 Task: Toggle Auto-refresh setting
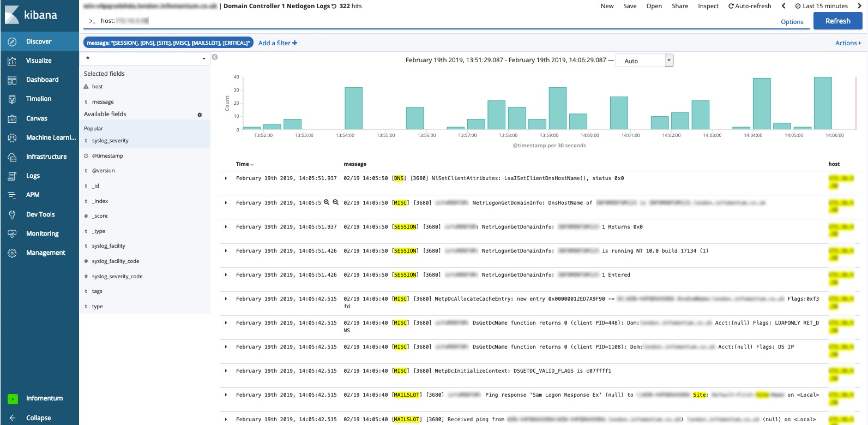pyautogui.click(x=750, y=6)
